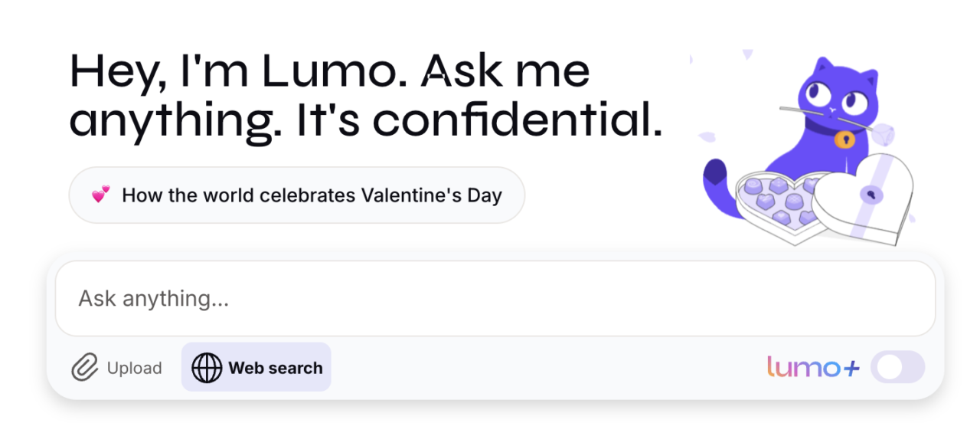The height and width of the screenshot is (423, 980).
Task: Enable the lumo+ toggle switch
Action: pyautogui.click(x=900, y=368)
